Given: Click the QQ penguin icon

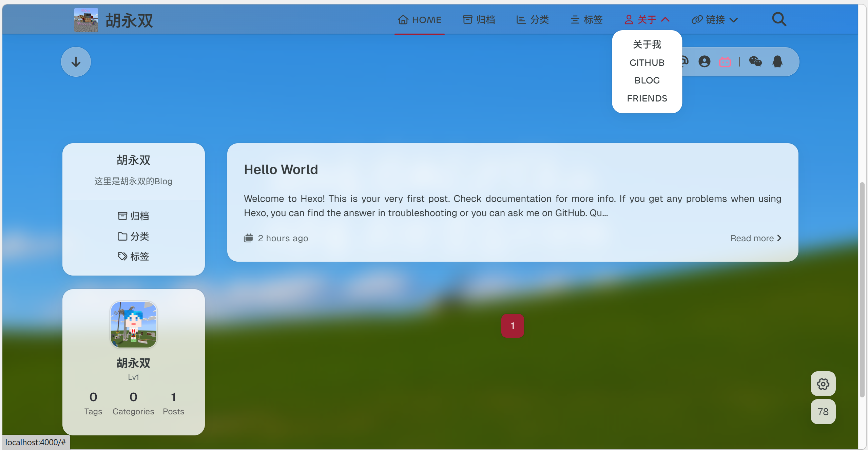Looking at the screenshot, I should point(777,61).
